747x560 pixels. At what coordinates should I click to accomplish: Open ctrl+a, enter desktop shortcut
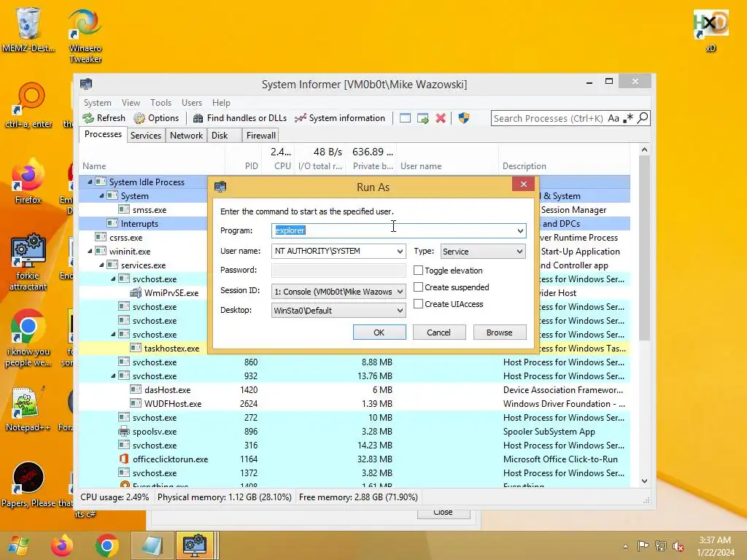pos(28,106)
